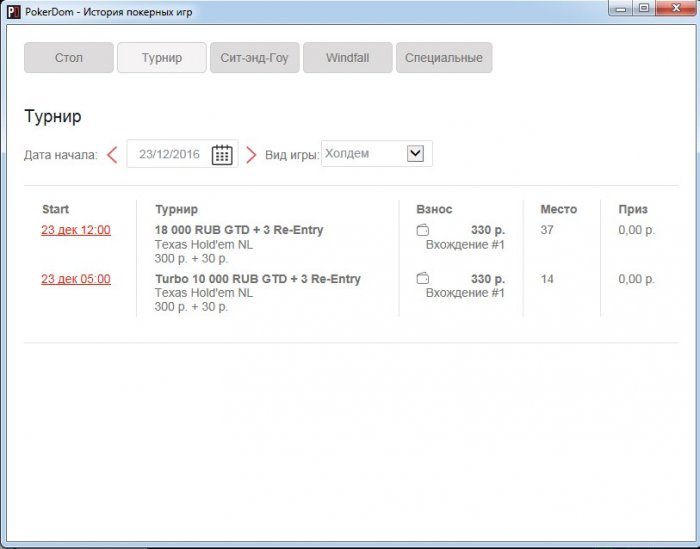Click the Место column header
Viewport: 700px width, 549px height.
coord(558,209)
